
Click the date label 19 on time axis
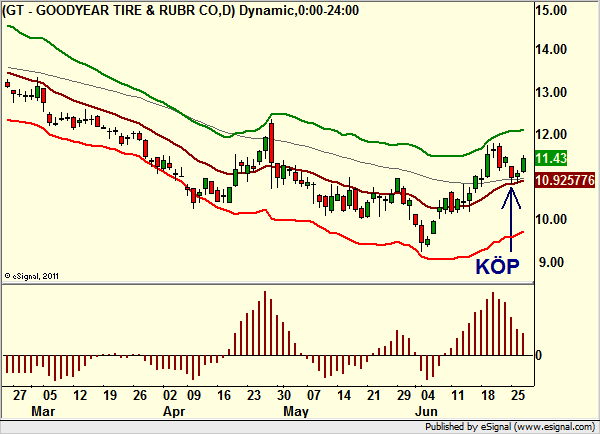pos(110,395)
